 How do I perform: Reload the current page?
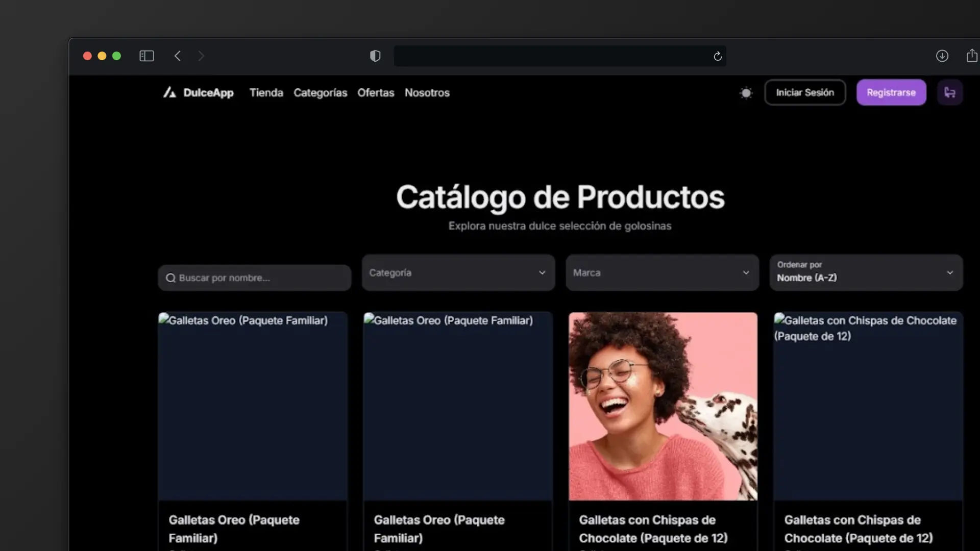click(717, 56)
